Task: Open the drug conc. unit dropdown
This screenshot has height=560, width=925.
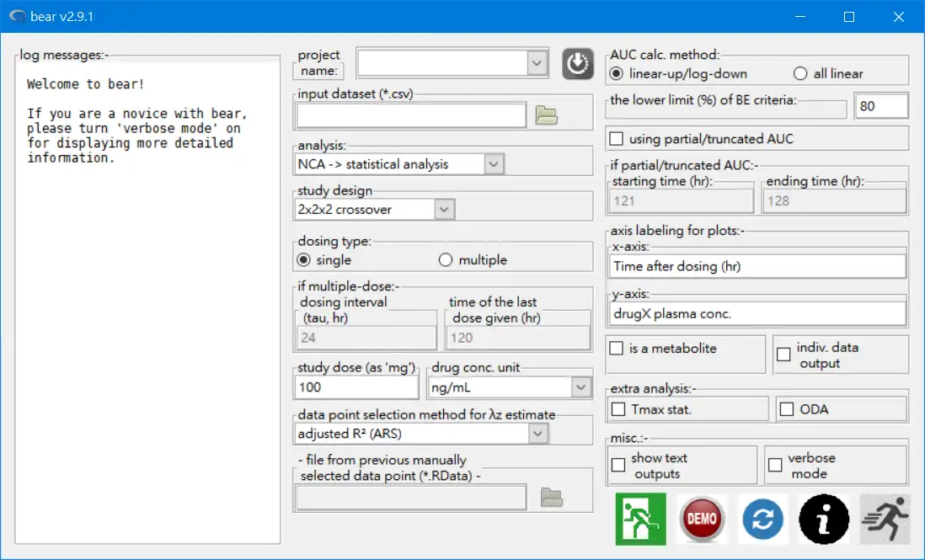Action: click(x=580, y=387)
